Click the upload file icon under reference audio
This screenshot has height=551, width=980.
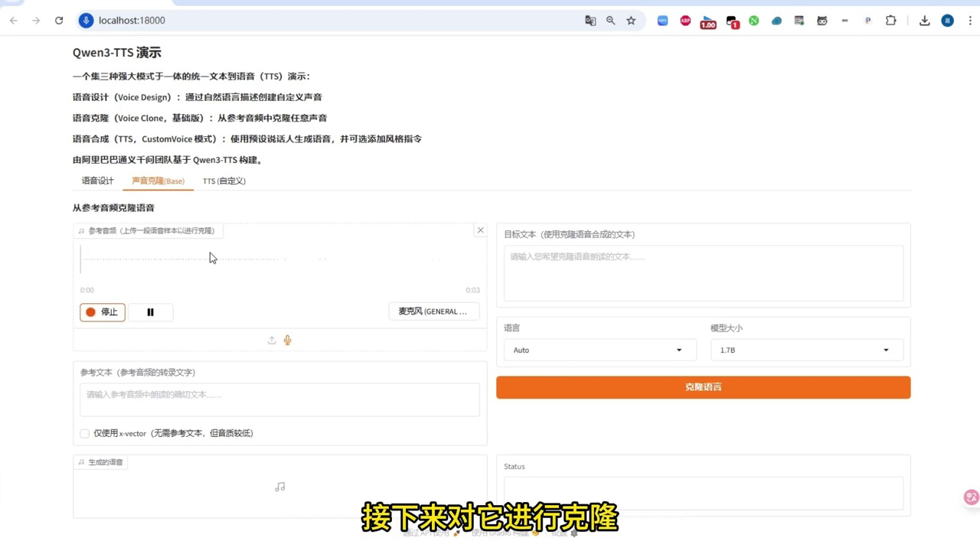(272, 341)
